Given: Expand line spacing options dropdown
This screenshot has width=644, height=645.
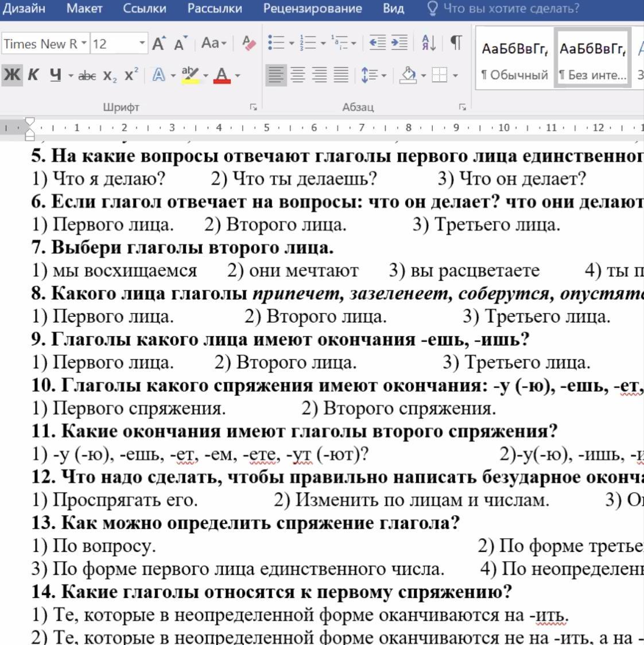Looking at the screenshot, I should (383, 75).
